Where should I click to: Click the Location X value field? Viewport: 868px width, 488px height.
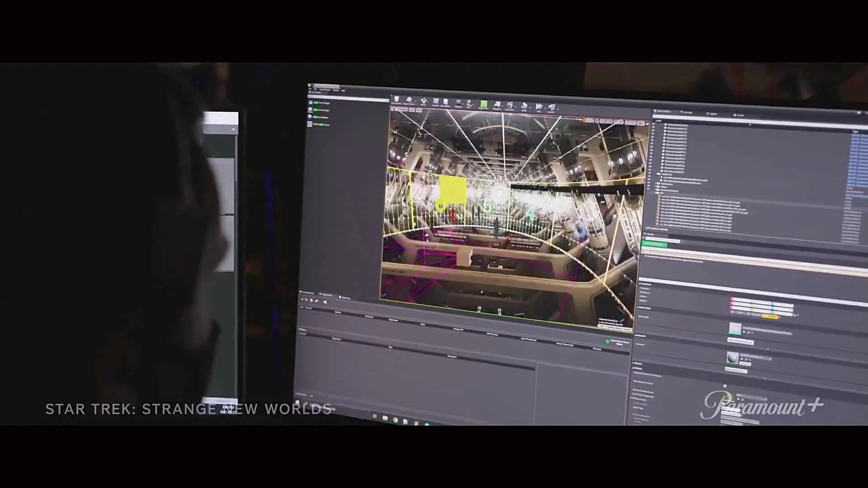coord(741,300)
